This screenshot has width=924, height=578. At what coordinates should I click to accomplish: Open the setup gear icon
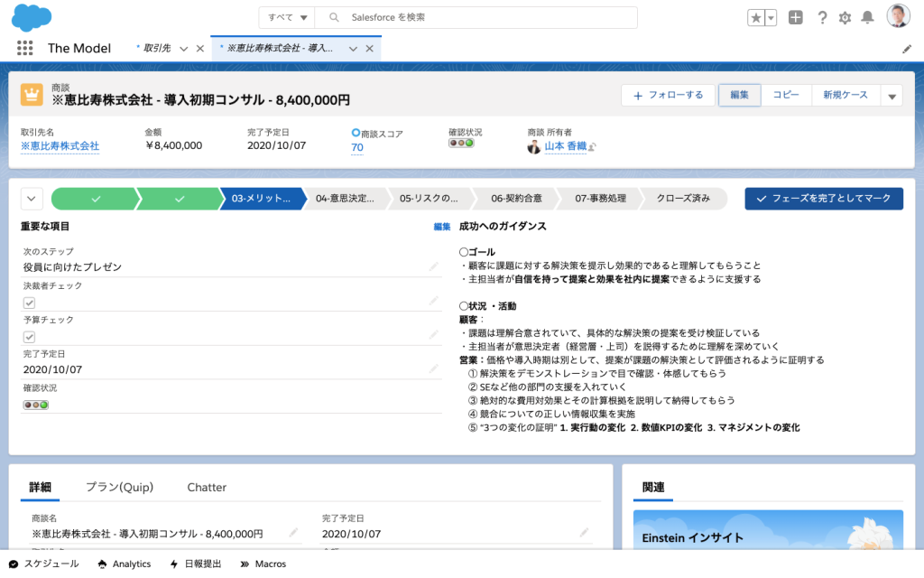click(845, 18)
